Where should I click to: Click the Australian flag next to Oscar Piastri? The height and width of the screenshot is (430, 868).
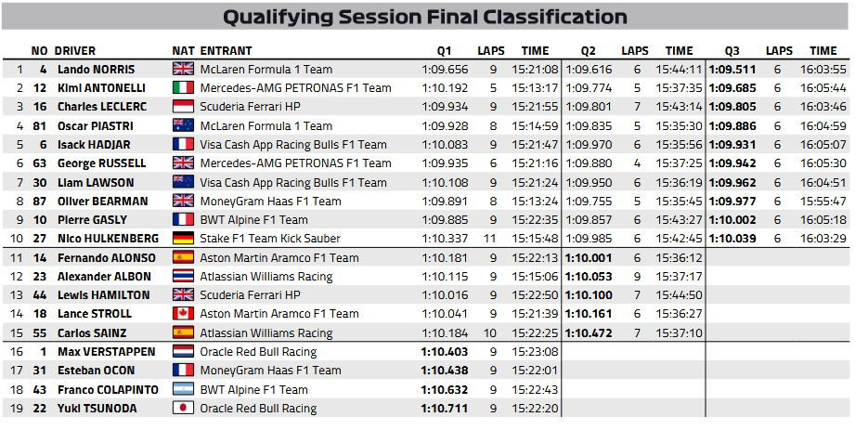pos(182,126)
